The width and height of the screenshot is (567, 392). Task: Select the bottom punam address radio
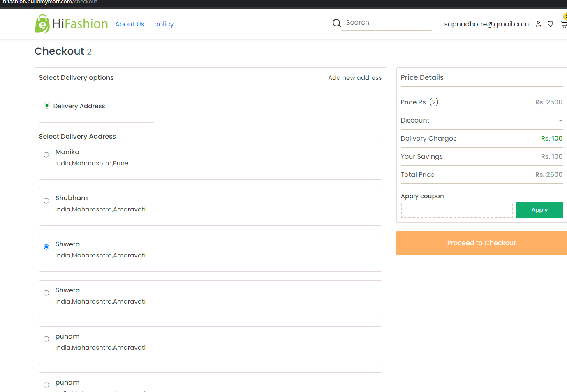(46, 385)
